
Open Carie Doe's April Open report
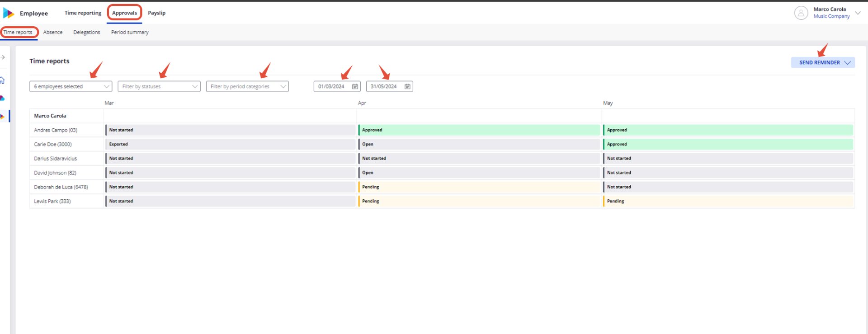click(x=479, y=144)
